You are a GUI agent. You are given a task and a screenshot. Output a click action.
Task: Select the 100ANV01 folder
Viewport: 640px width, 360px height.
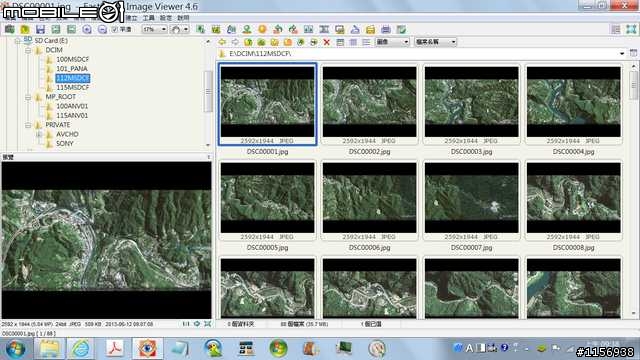pos(72,107)
